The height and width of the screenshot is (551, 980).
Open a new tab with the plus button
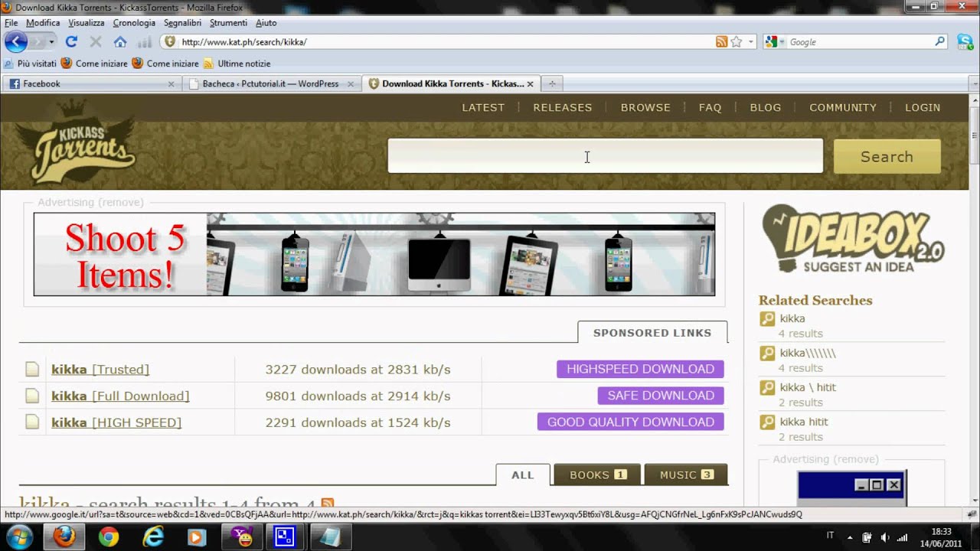click(x=551, y=84)
